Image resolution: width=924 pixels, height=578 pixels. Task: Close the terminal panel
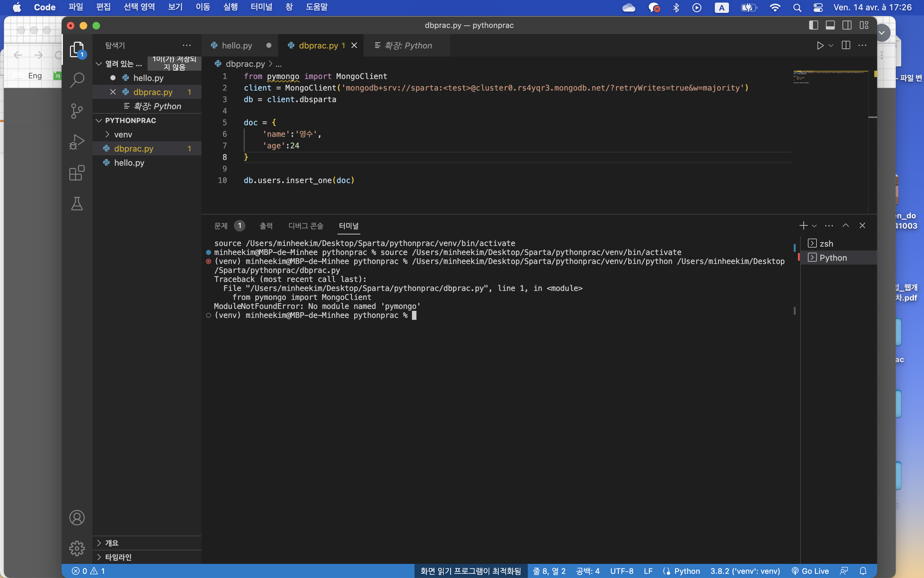(862, 225)
